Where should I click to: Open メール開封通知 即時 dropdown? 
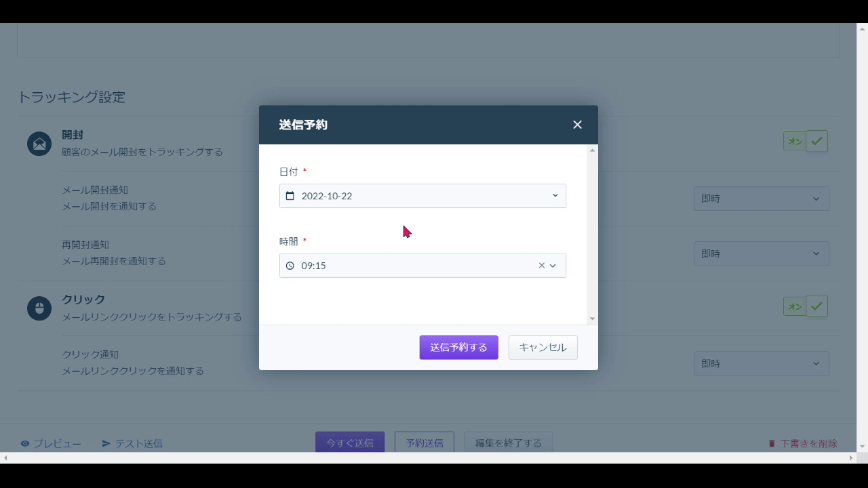point(762,199)
